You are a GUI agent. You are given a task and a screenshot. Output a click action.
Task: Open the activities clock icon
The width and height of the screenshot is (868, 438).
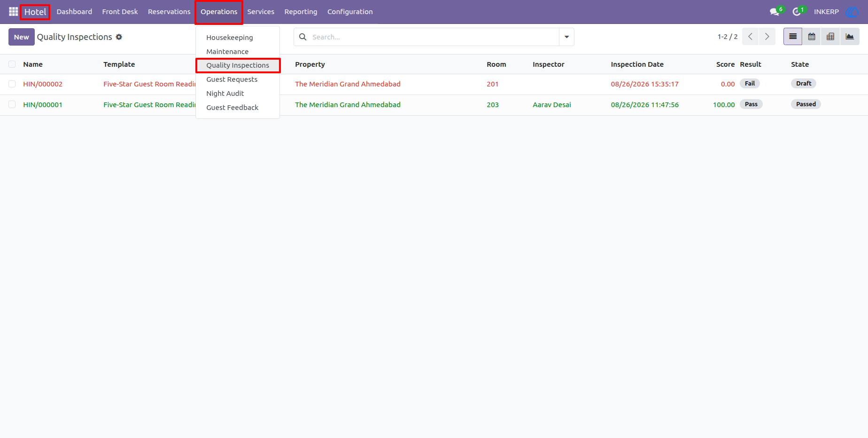(798, 12)
